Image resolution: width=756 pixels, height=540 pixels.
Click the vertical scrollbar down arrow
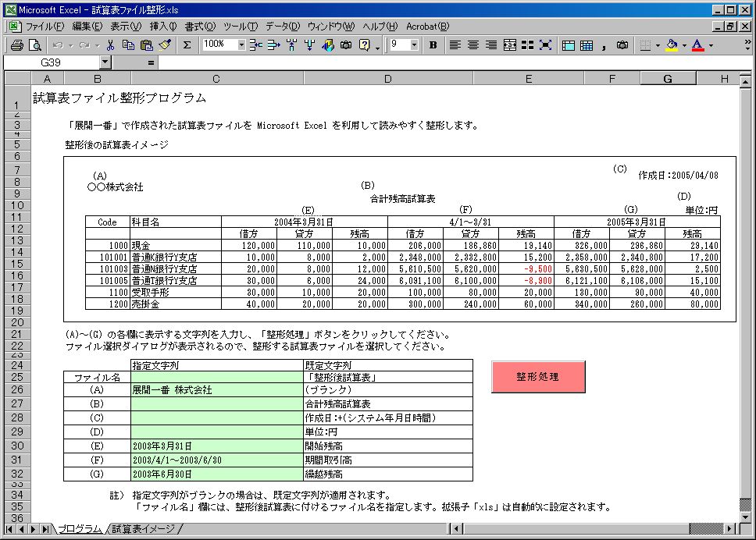click(x=745, y=518)
